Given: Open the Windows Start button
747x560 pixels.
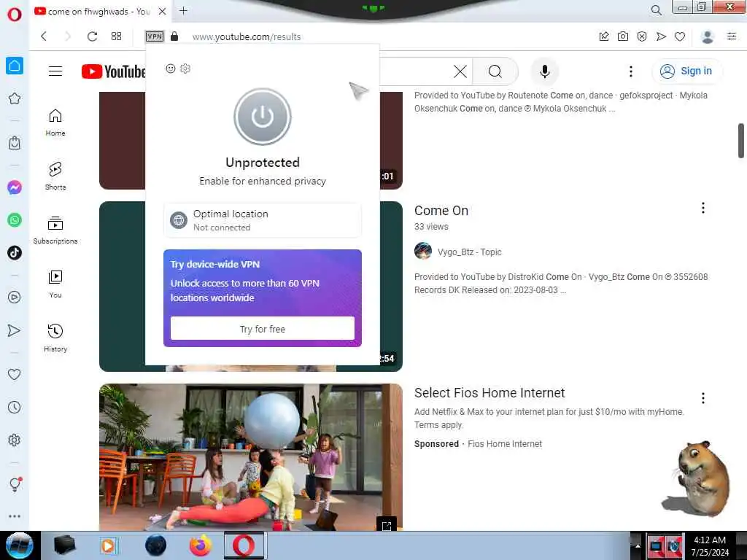Looking at the screenshot, I should pos(19,545).
